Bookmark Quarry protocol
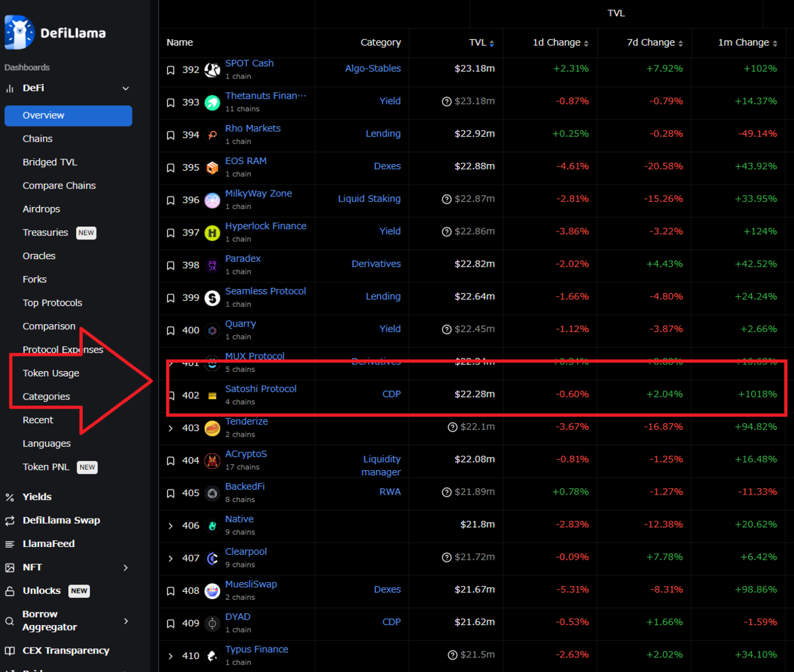The height and width of the screenshot is (672, 794). pyautogui.click(x=171, y=330)
